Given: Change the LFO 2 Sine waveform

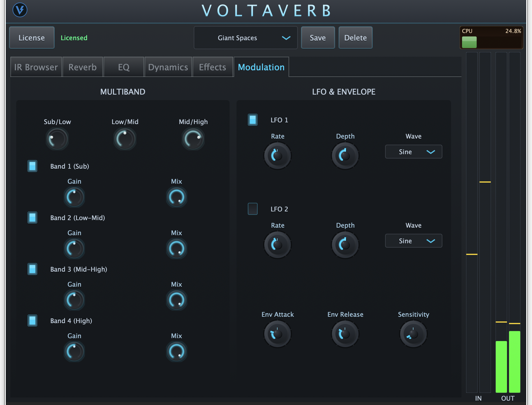Looking at the screenshot, I should pyautogui.click(x=413, y=241).
